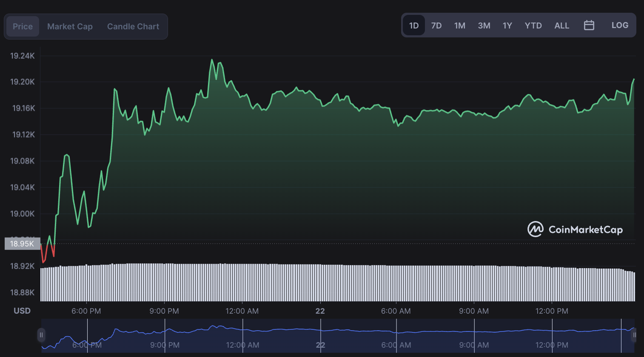Grab the left range slider handle
The image size is (644, 357).
(41, 335)
